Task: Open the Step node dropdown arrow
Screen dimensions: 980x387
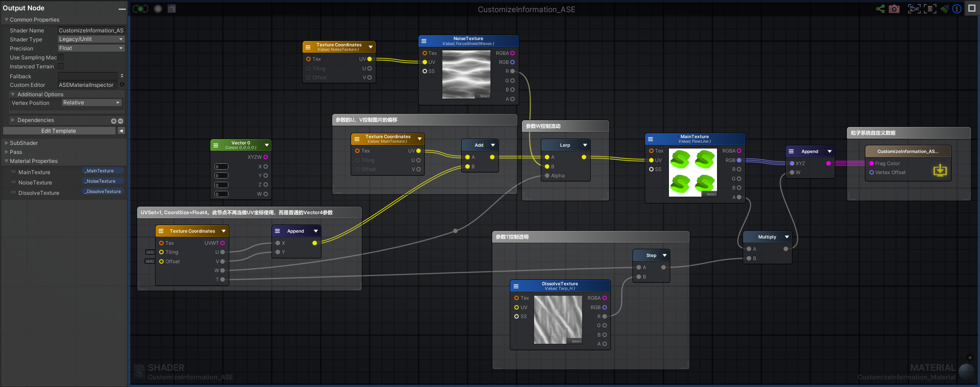Action: coord(664,255)
